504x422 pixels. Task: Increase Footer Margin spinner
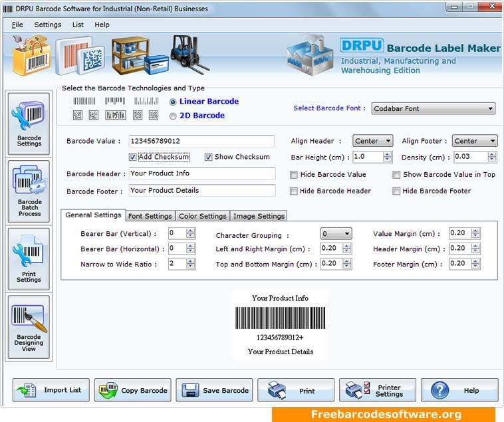point(475,261)
